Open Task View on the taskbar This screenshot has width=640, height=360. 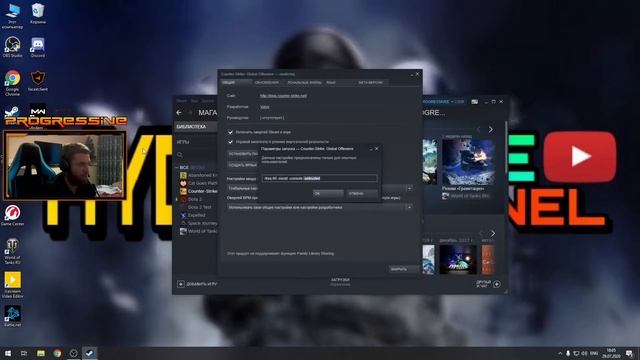click(x=24, y=353)
